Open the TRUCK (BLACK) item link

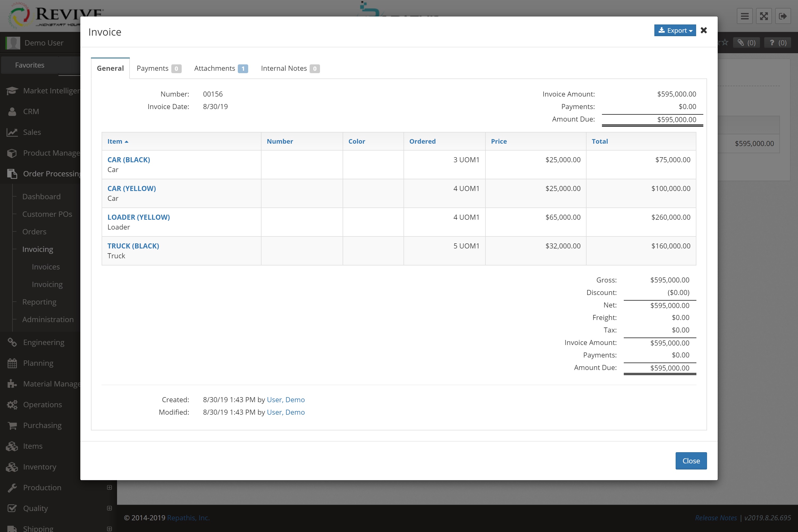[x=133, y=246]
